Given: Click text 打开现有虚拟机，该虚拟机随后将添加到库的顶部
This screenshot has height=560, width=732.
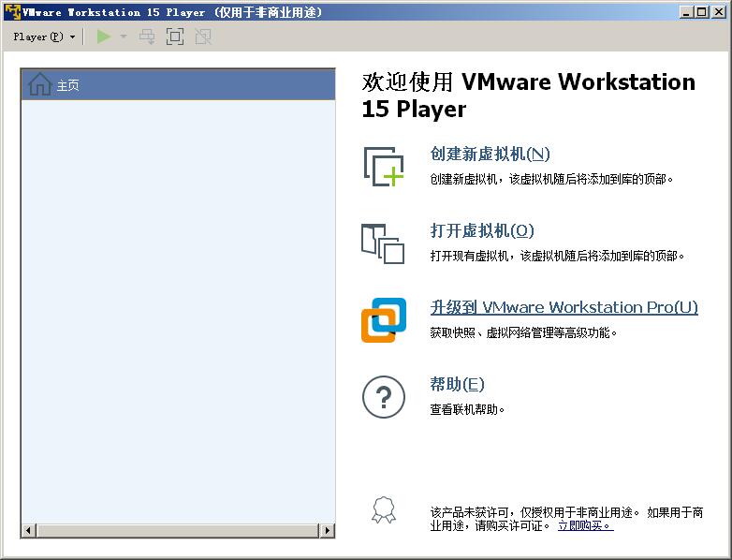Looking at the screenshot, I should (x=557, y=256).
